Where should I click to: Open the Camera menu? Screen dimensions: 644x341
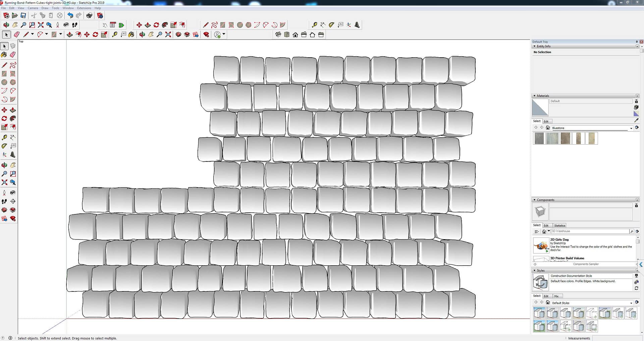pyautogui.click(x=33, y=8)
